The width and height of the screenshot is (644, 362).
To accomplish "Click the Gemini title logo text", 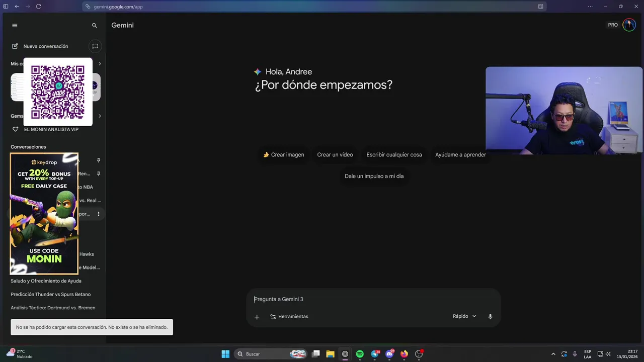I will tap(122, 25).
